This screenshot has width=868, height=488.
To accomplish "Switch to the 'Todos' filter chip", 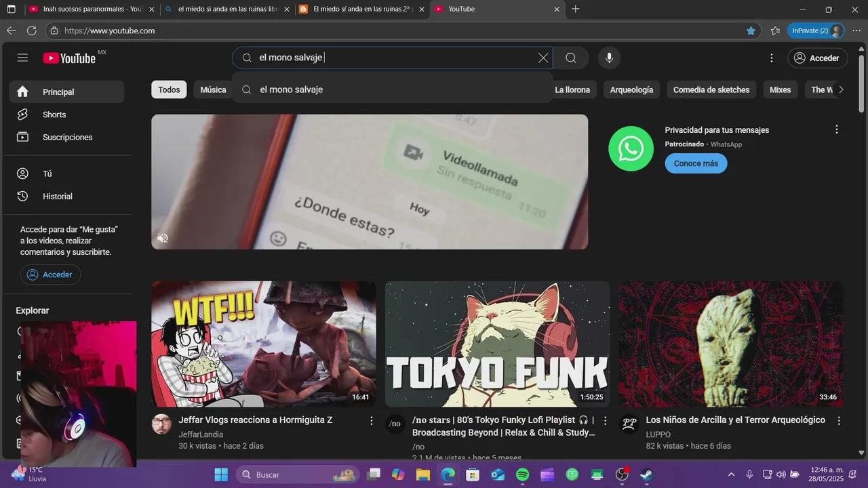I will coord(168,89).
